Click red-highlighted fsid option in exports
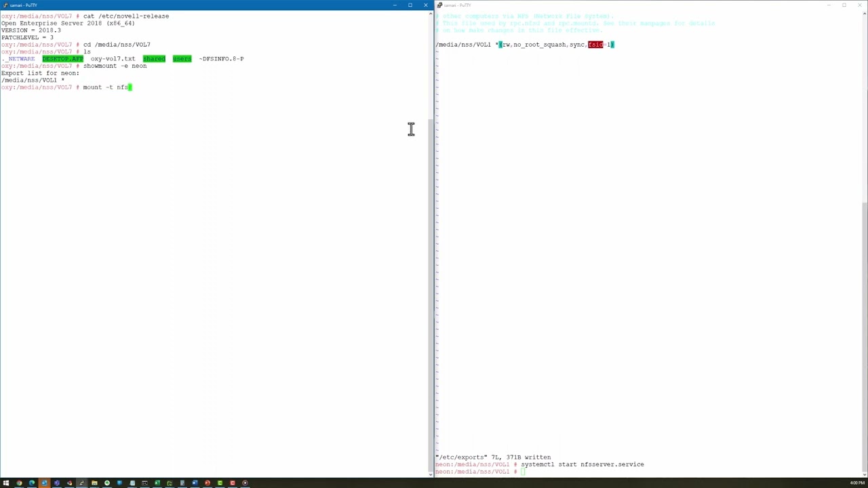 coord(595,45)
